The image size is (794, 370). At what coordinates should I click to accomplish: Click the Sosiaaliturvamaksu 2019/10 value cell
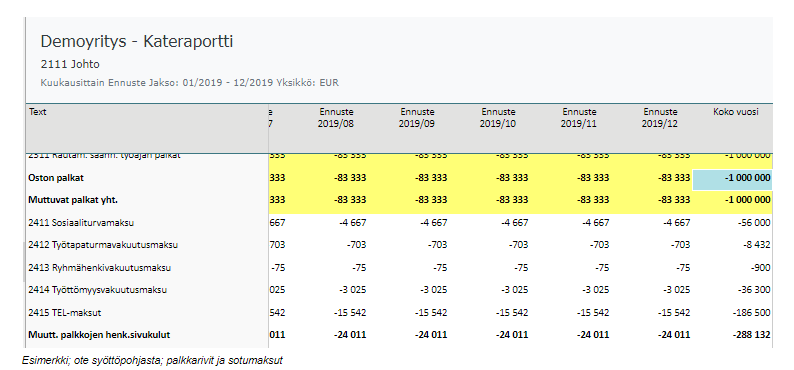[x=491, y=223]
